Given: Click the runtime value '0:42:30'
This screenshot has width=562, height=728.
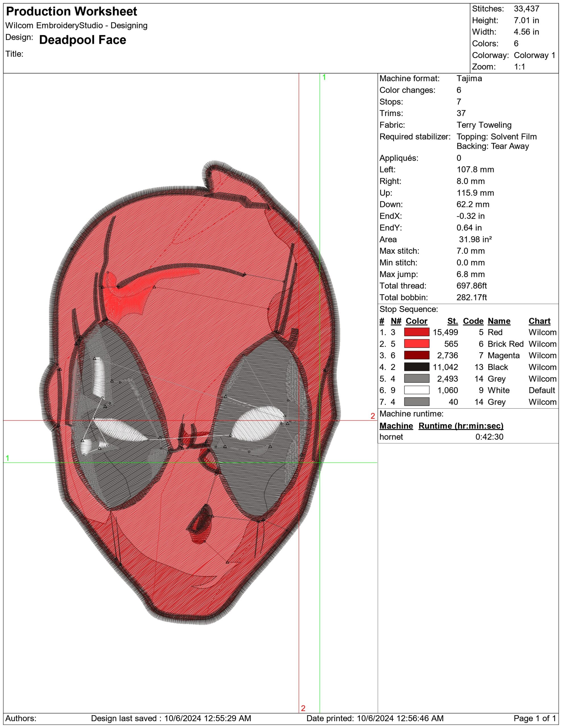Looking at the screenshot, I should [x=489, y=437].
